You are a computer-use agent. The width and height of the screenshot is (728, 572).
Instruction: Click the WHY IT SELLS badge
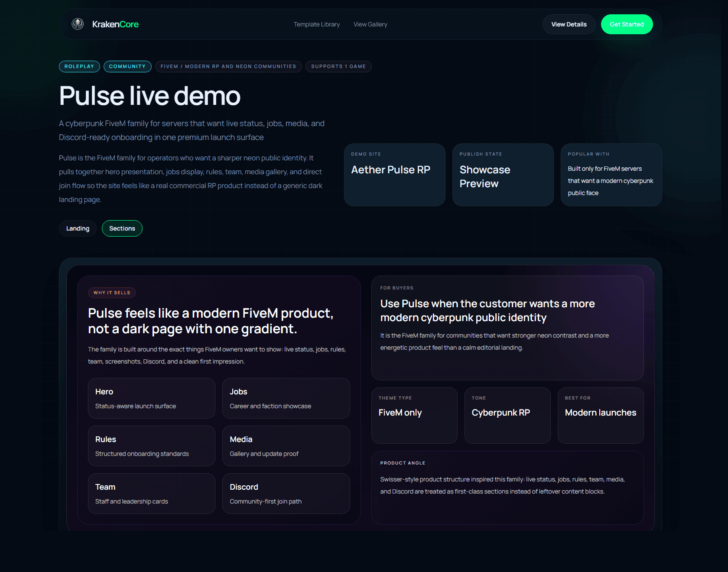pyautogui.click(x=112, y=292)
